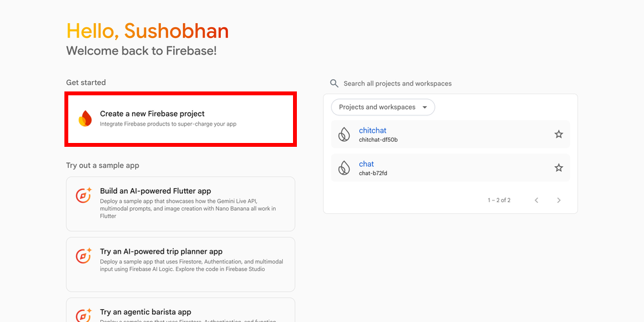Star the chitchat project
Image resolution: width=644 pixels, height=322 pixels.
(x=559, y=135)
